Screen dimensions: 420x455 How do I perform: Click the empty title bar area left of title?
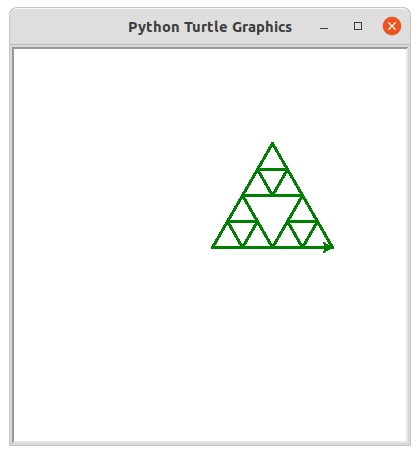tap(68, 27)
